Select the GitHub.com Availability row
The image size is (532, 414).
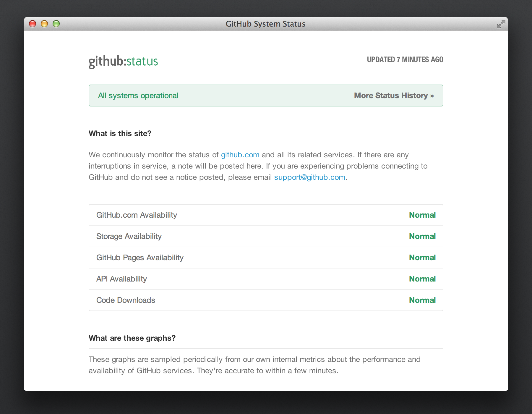137,215
